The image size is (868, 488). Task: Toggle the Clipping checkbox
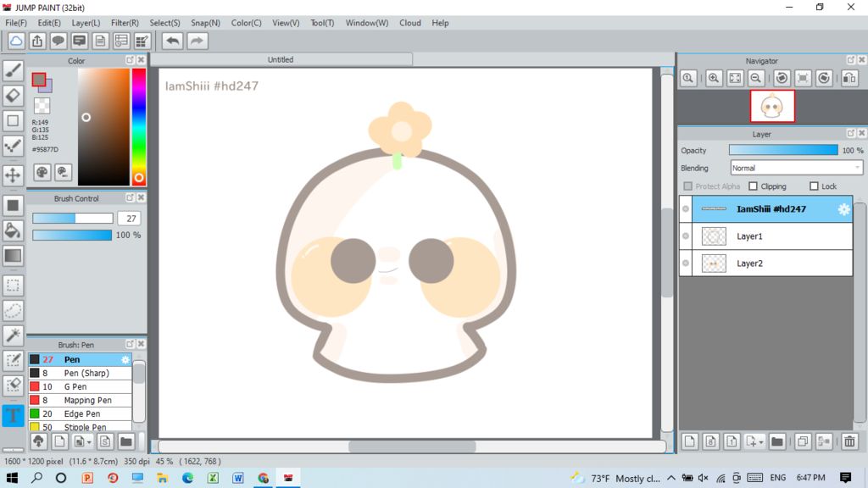click(753, 186)
